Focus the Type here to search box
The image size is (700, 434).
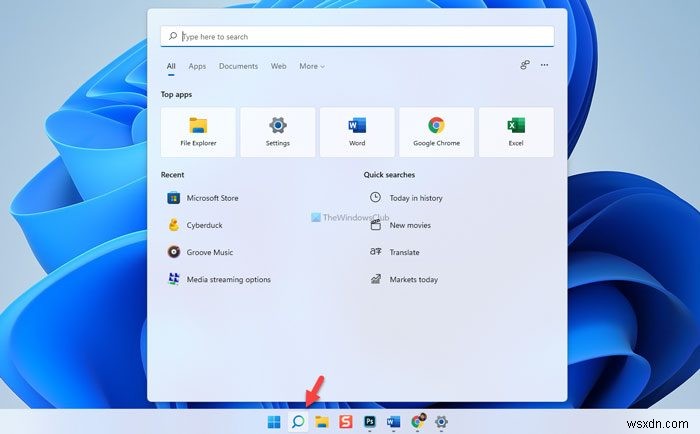click(x=357, y=36)
